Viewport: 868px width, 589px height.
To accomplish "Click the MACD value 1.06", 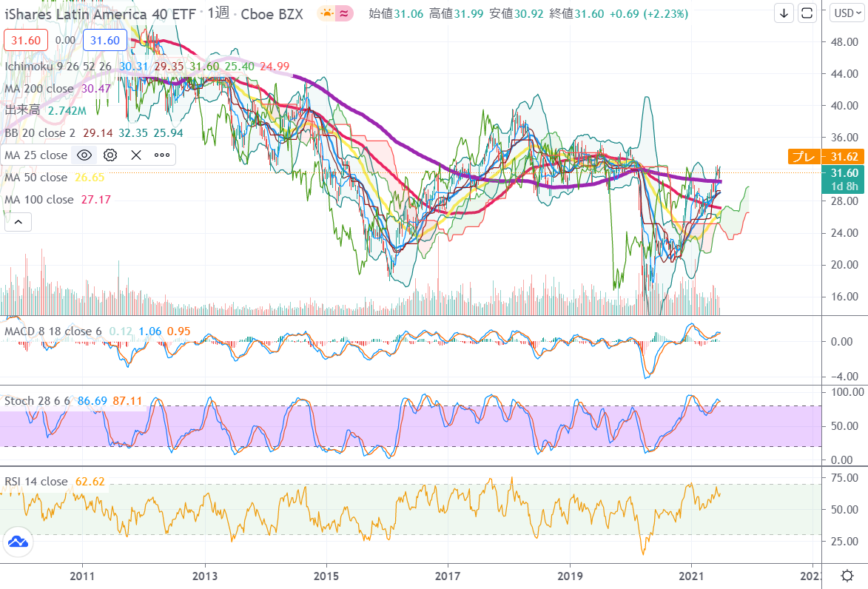I will tap(150, 331).
